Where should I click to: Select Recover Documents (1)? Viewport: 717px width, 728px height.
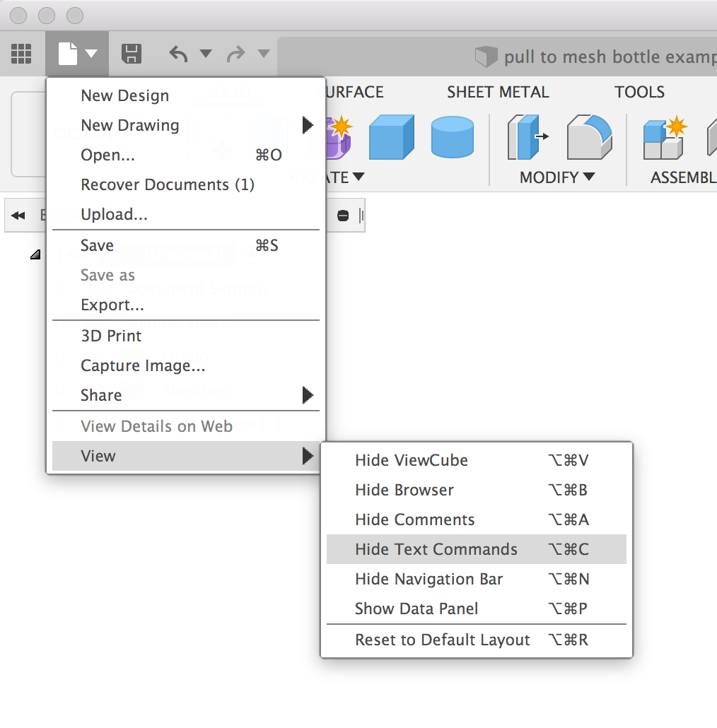(x=186, y=184)
